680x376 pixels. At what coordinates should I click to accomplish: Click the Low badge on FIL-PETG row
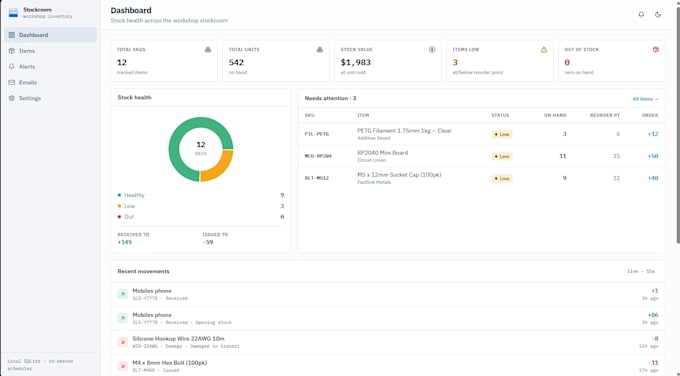click(x=502, y=134)
